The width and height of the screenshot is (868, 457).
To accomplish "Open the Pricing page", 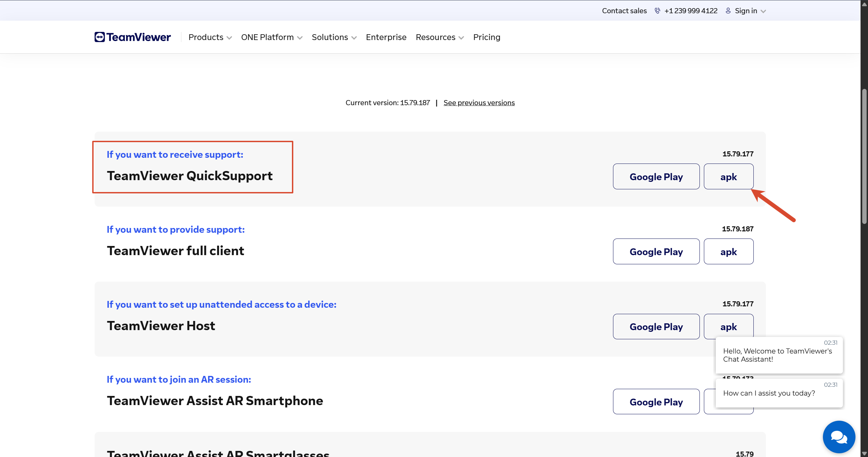I will (487, 37).
